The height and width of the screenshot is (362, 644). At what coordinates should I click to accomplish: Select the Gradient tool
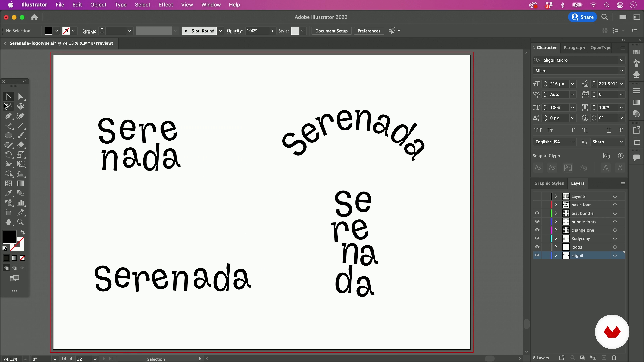[21, 184]
